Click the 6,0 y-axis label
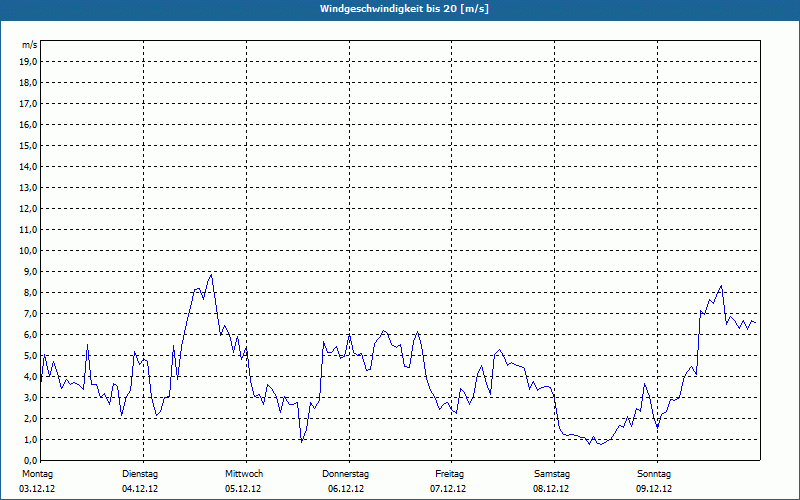The height and width of the screenshot is (500, 800). click(30, 335)
